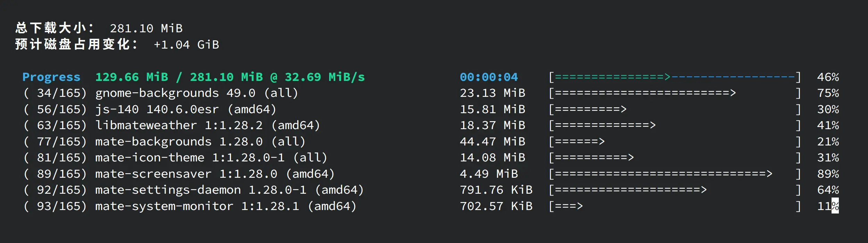Click the 00:00:04 remaining time value

point(489,77)
